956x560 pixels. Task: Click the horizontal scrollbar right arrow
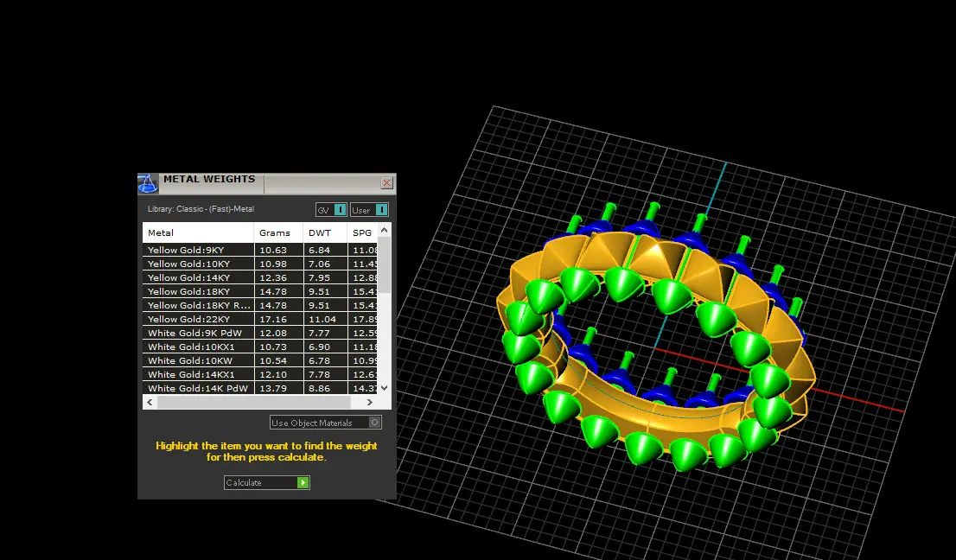tap(369, 402)
